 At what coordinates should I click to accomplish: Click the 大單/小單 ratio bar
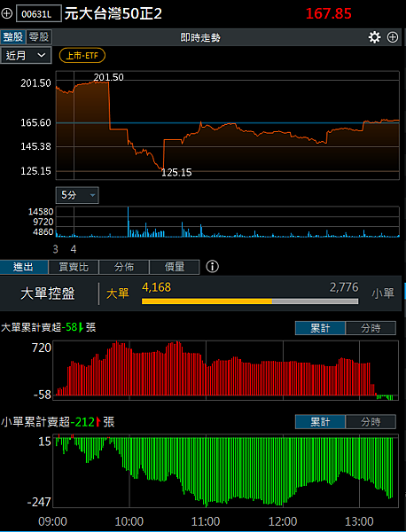pos(250,301)
